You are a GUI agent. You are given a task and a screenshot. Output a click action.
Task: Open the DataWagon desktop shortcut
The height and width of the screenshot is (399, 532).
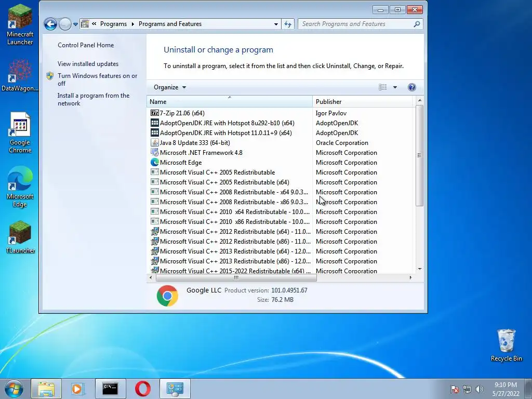[20, 75]
